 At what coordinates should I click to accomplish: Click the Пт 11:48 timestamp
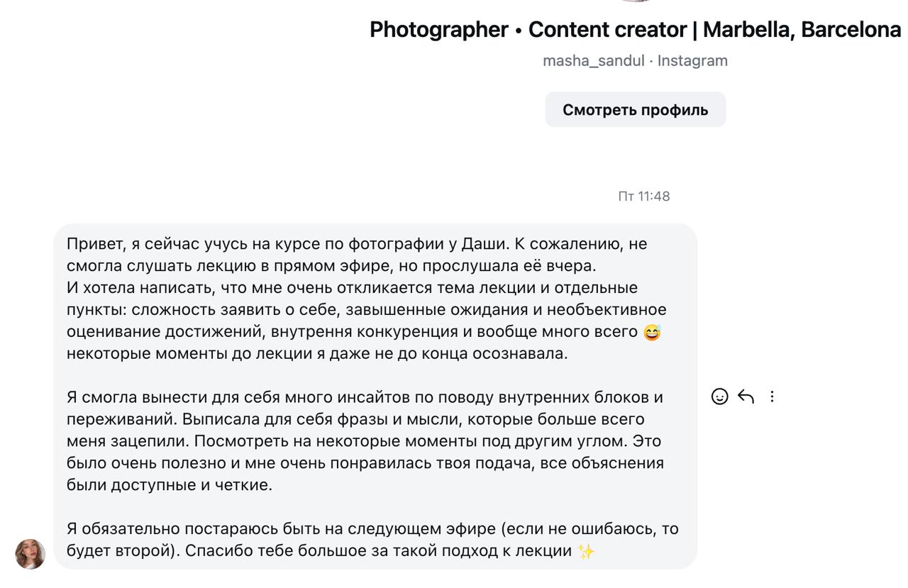coord(644,196)
